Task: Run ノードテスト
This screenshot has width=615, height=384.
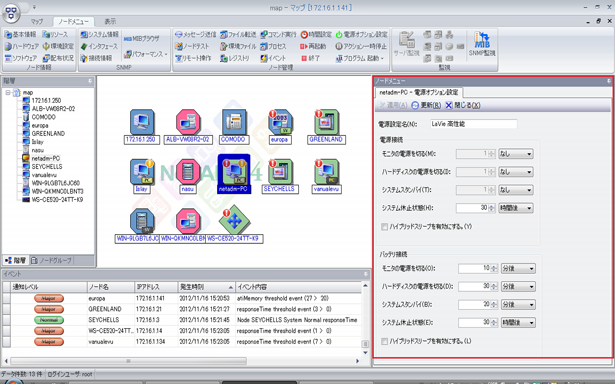Action: click(192, 46)
